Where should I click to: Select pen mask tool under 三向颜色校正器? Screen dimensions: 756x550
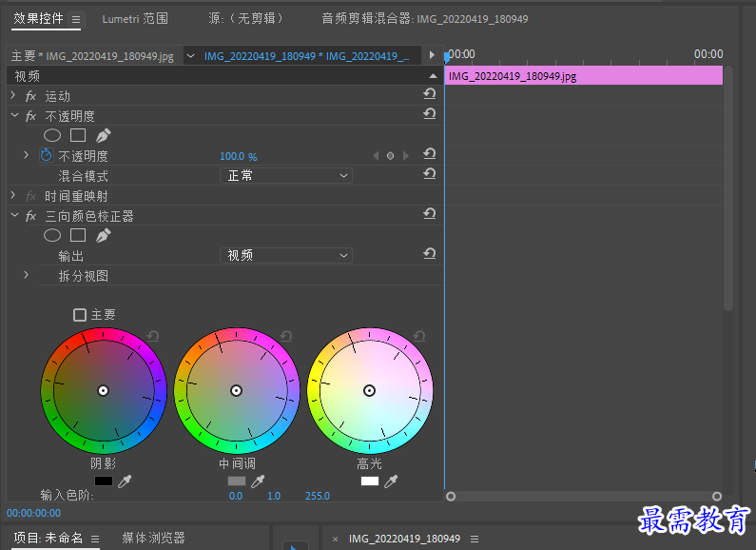tap(104, 235)
